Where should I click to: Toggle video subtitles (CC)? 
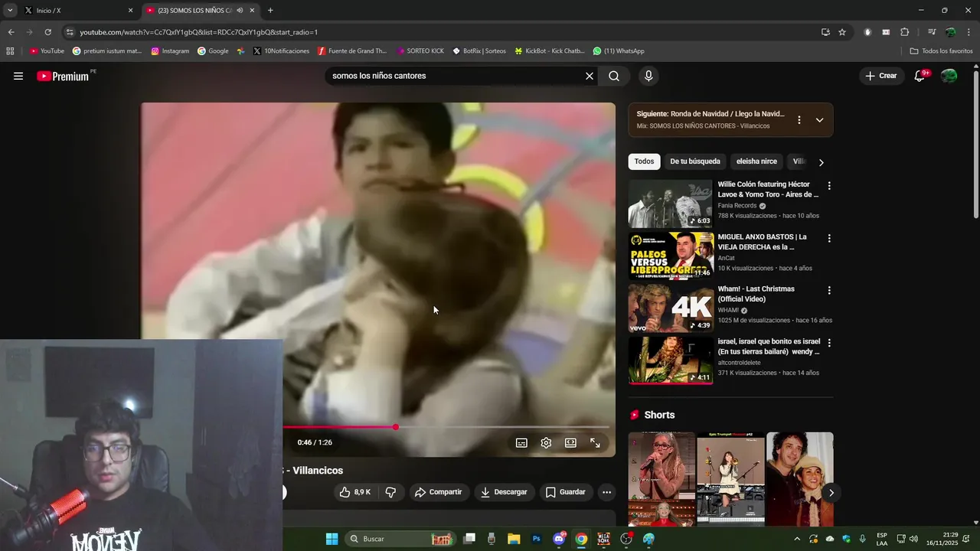(x=521, y=442)
